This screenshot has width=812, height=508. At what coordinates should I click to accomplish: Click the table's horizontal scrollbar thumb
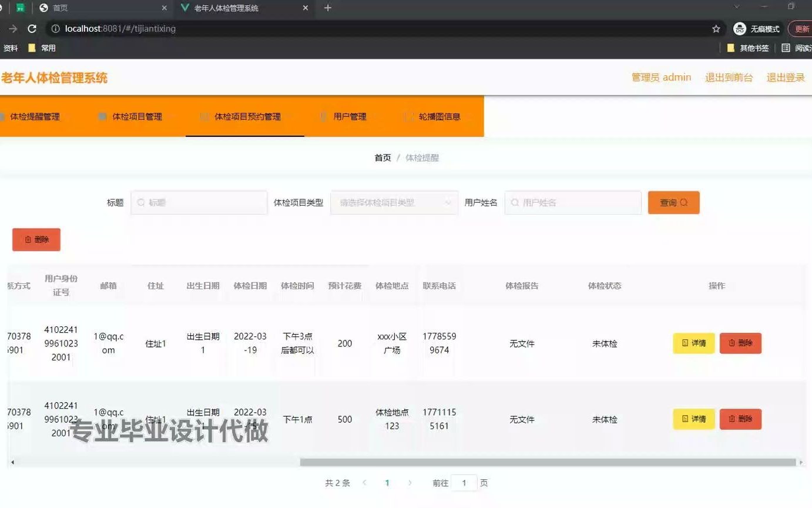point(548,462)
